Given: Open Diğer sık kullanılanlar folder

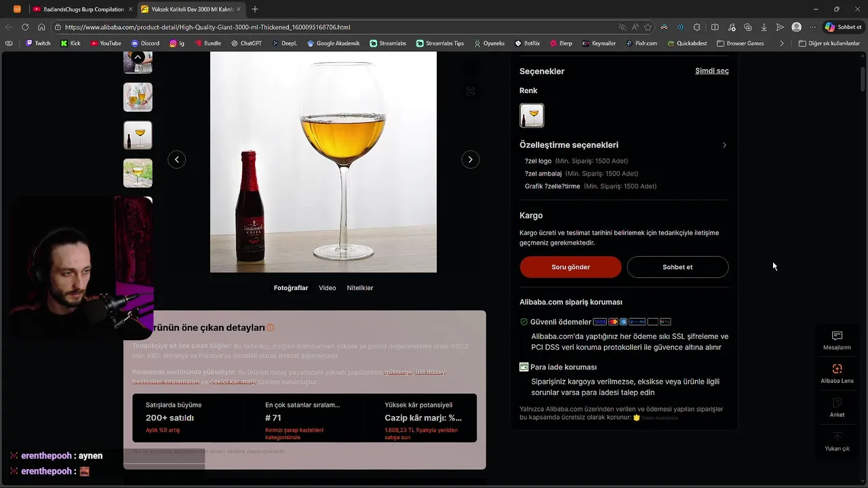Looking at the screenshot, I should (829, 43).
